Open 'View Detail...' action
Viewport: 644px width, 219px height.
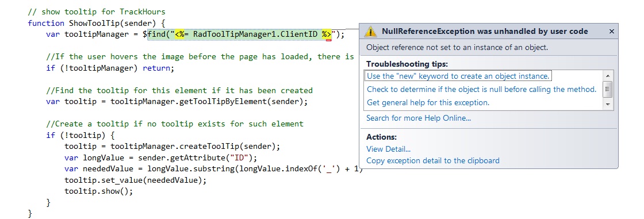click(x=388, y=149)
